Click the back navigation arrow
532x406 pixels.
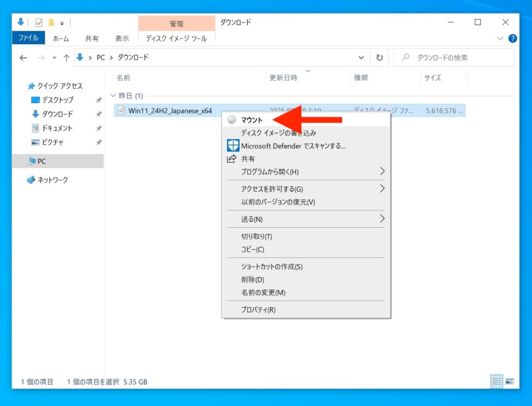[x=23, y=58]
